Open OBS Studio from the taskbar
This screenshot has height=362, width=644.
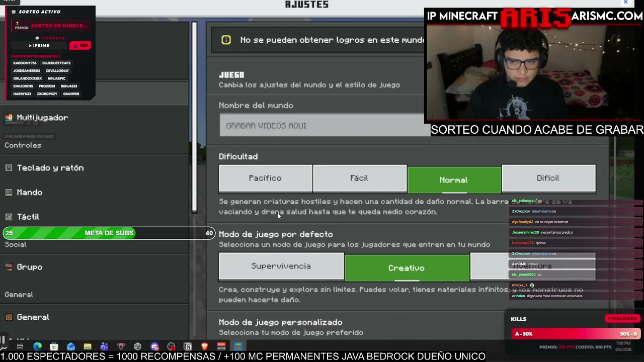(x=171, y=346)
